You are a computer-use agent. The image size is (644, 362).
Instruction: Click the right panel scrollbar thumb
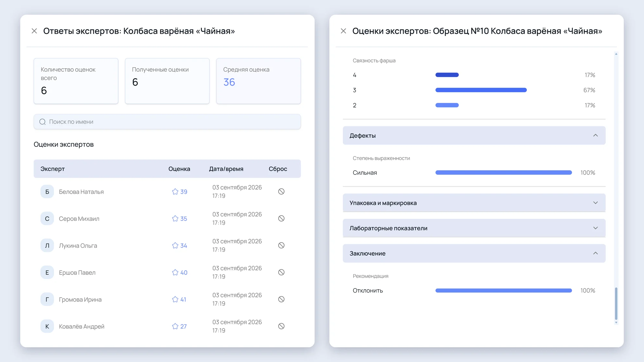pyautogui.click(x=616, y=303)
